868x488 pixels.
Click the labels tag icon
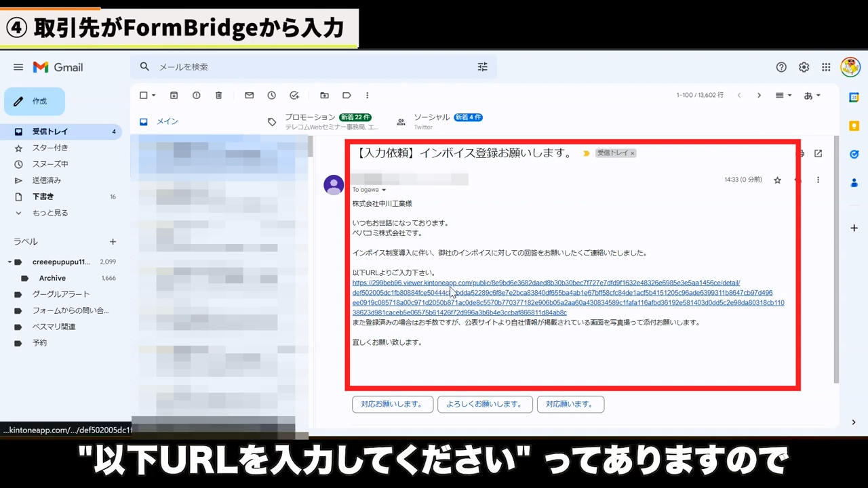pyautogui.click(x=347, y=96)
